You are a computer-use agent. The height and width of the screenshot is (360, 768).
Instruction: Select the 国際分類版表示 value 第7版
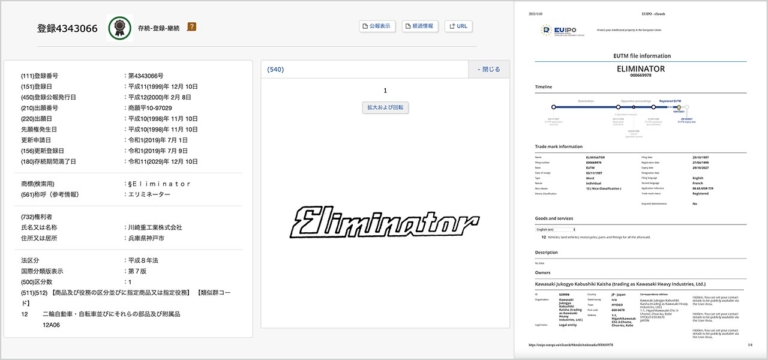(137, 271)
